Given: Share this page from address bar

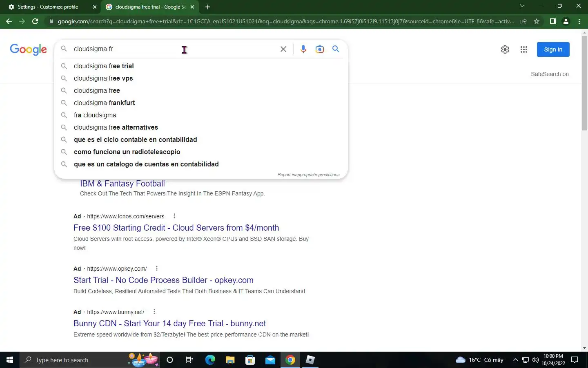Looking at the screenshot, I should pos(523,21).
